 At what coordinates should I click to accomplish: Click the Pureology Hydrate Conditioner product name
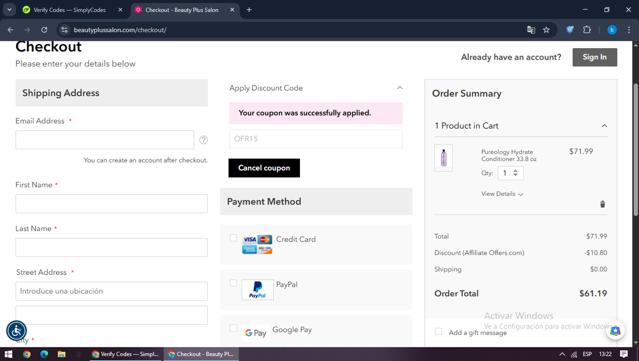[509, 155]
